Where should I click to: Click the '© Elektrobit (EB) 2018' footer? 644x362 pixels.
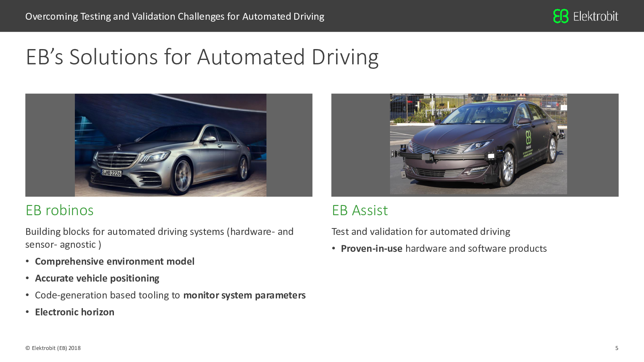[53, 348]
